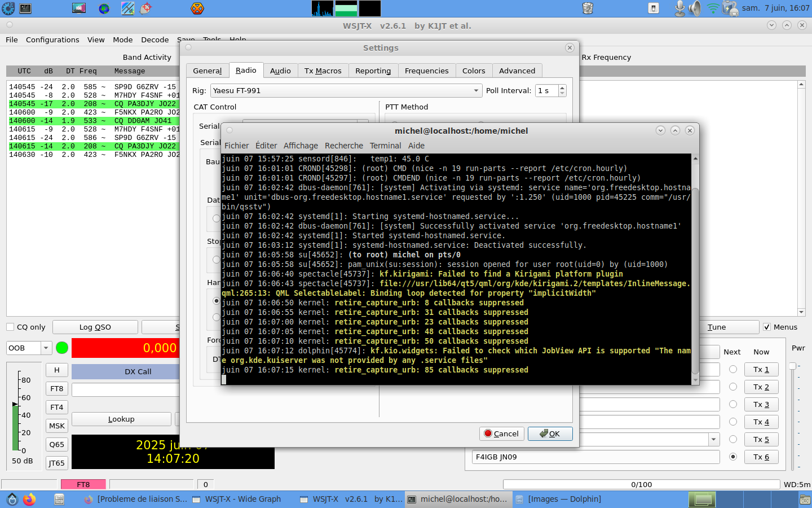The image size is (812, 508).
Task: Open the Reporting tab in Settings
Action: (373, 71)
